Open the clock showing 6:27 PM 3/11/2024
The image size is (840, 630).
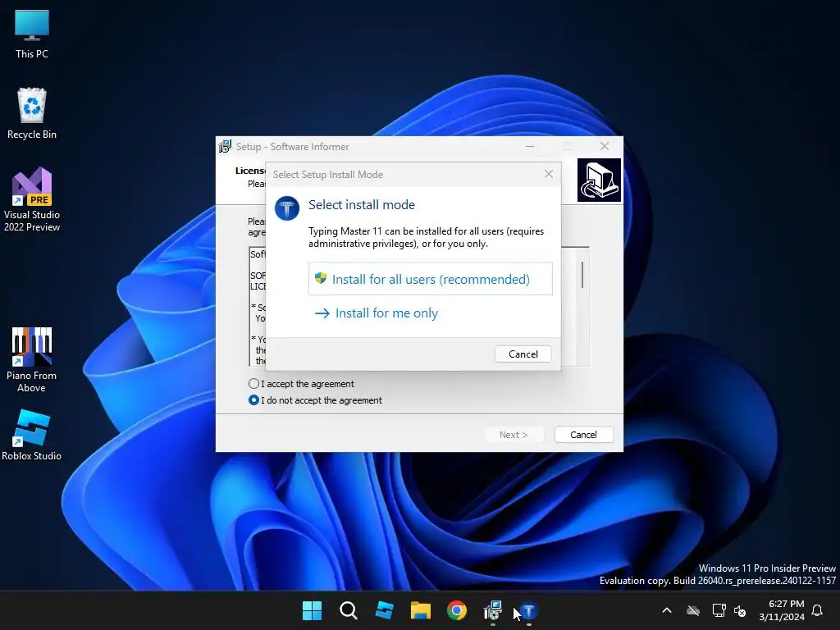782,610
